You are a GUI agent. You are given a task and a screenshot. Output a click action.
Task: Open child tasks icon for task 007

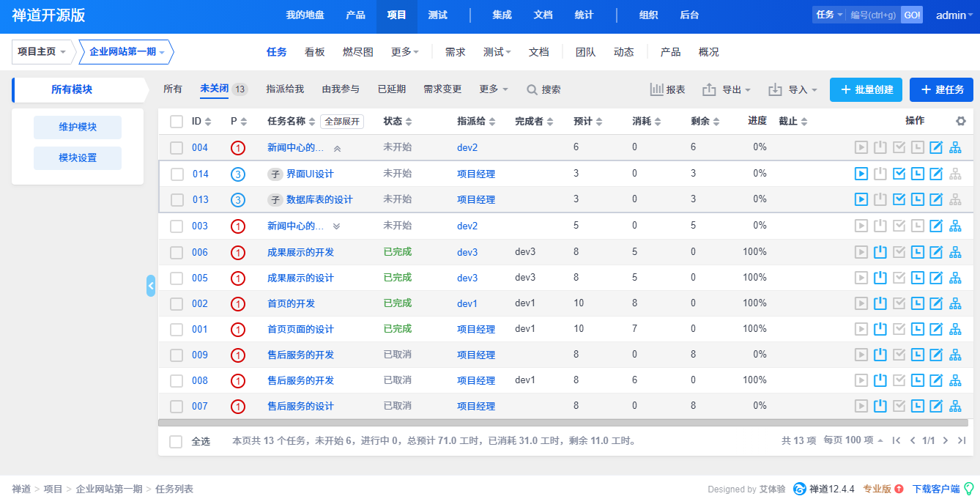pyautogui.click(x=955, y=406)
